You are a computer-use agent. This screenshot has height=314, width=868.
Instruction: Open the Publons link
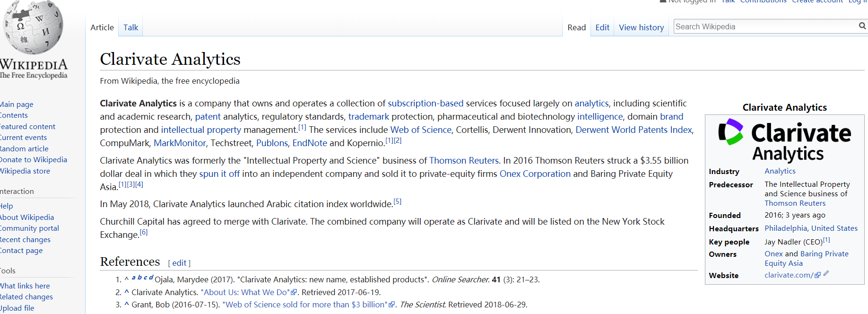coord(272,143)
